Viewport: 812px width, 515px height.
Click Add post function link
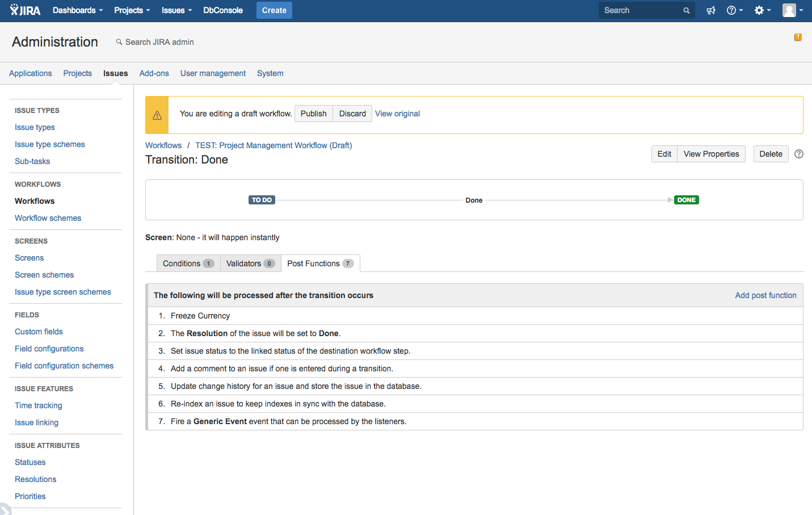pos(765,295)
